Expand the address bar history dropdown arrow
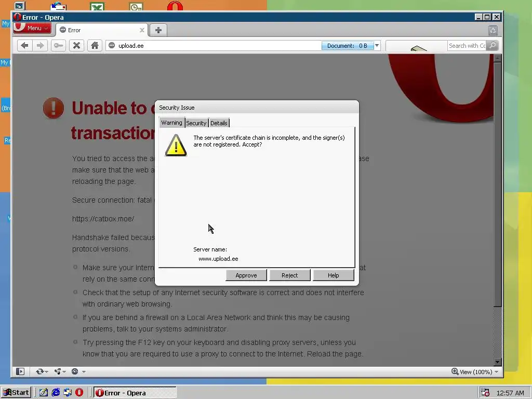Viewport: 532px width, 399px height. 377,46
